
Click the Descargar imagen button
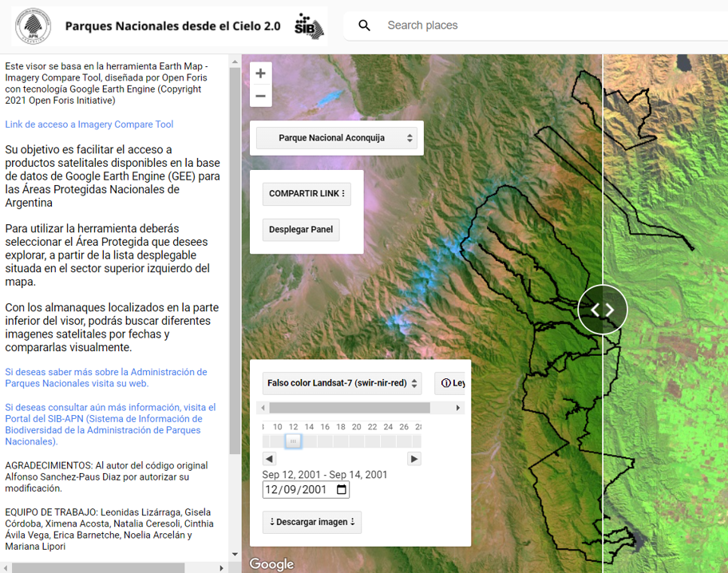312,522
